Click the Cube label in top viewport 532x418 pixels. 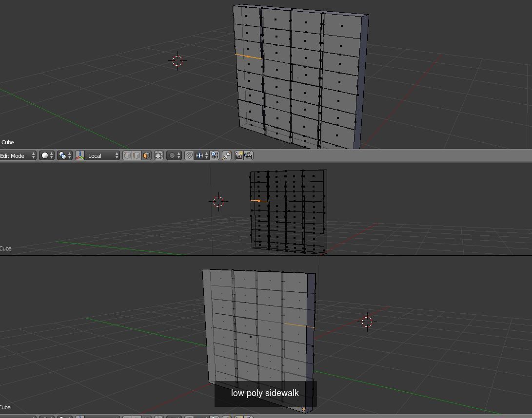tap(7, 142)
